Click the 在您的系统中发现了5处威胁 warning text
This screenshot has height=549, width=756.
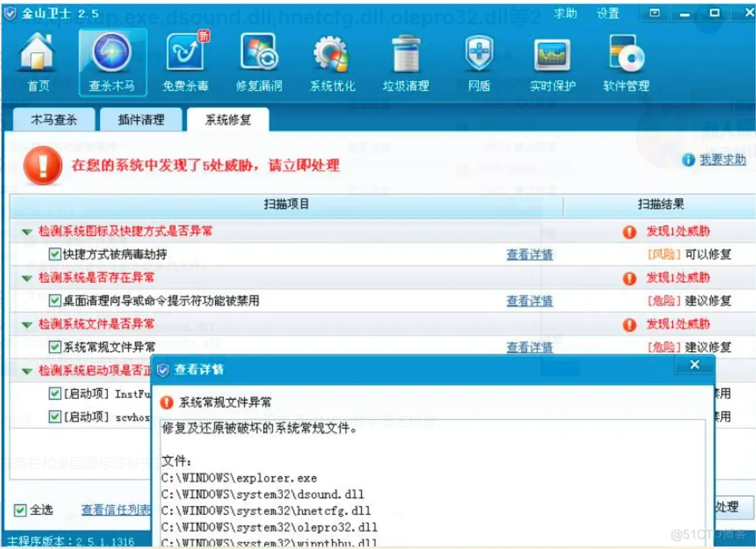[206, 166]
